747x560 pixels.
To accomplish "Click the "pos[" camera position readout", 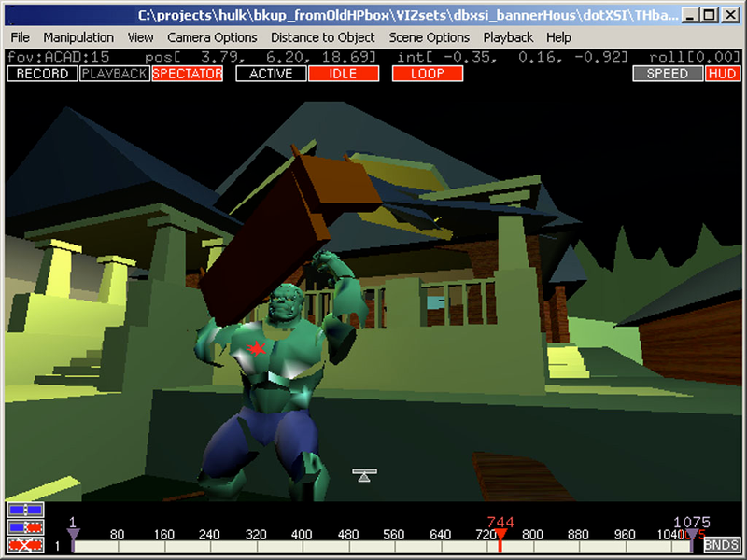I will pyautogui.click(x=261, y=57).
